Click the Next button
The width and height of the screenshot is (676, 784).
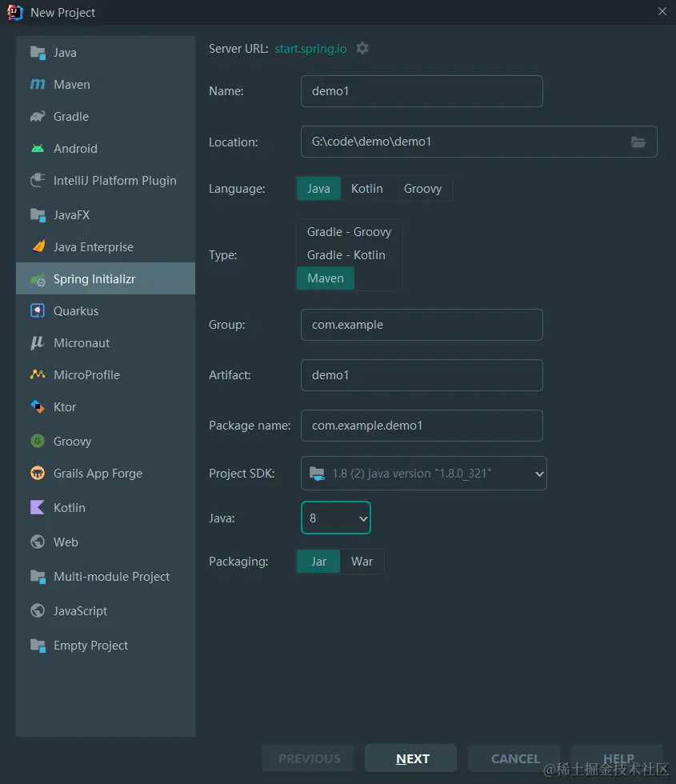point(411,758)
